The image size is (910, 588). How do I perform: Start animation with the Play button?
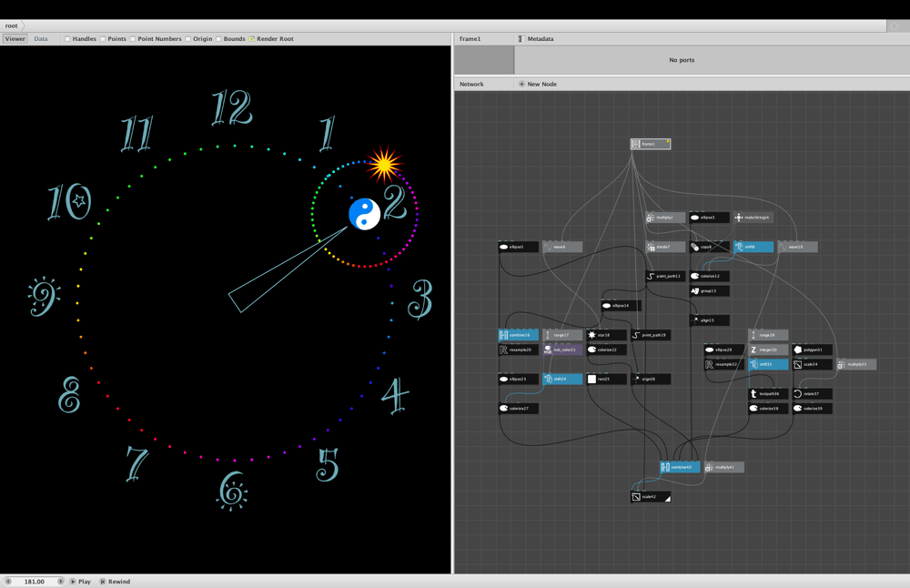click(x=81, y=582)
